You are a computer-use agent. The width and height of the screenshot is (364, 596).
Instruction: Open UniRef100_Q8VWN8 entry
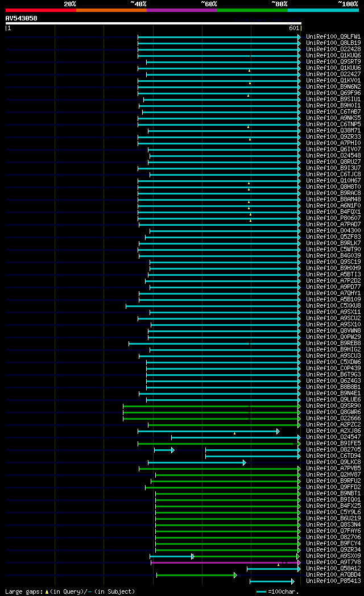click(x=333, y=331)
